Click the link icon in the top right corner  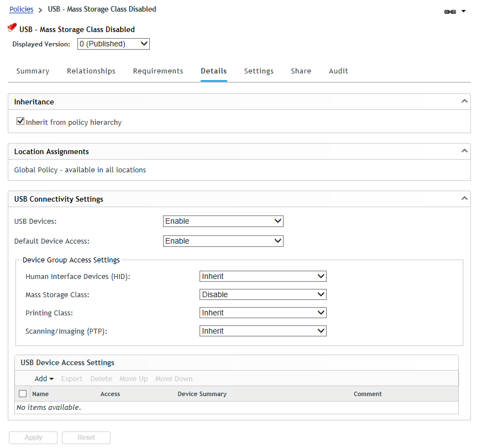450,10
